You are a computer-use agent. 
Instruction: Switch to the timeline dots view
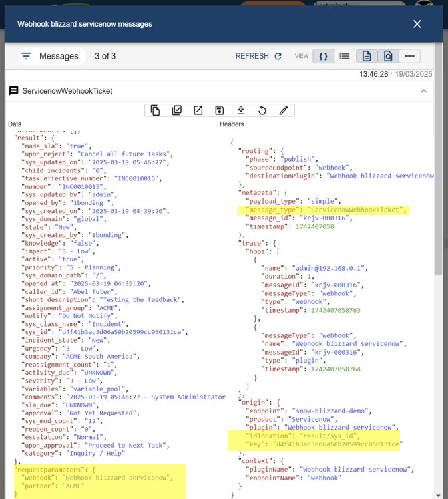tap(409, 56)
